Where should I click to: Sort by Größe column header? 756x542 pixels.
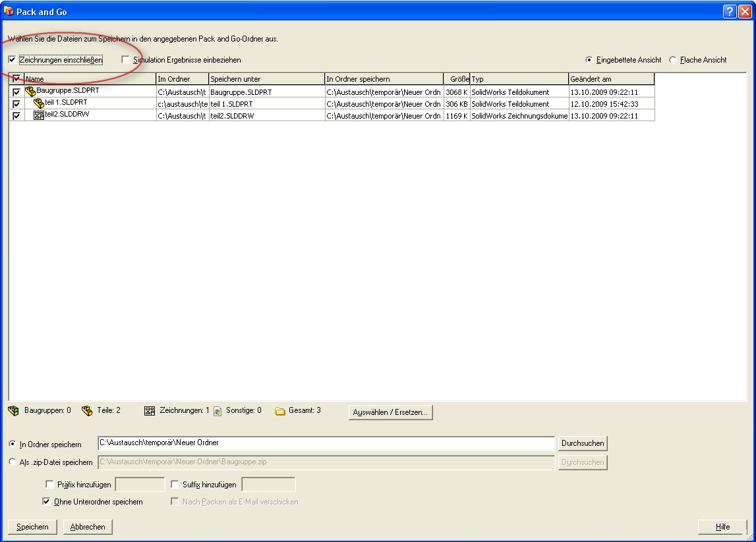click(x=457, y=79)
